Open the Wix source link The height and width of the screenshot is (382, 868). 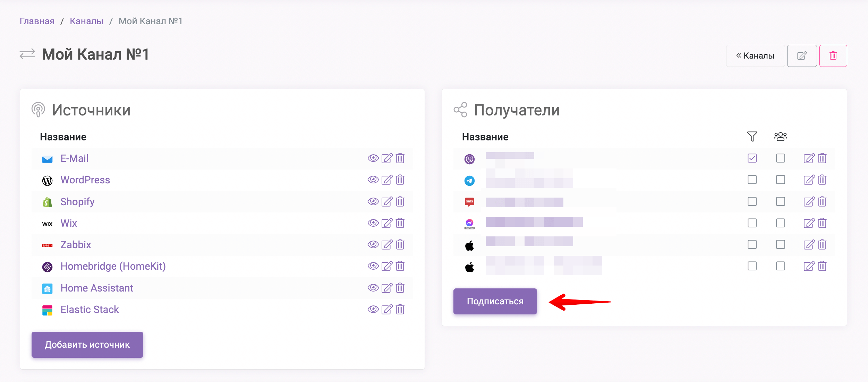[69, 223]
